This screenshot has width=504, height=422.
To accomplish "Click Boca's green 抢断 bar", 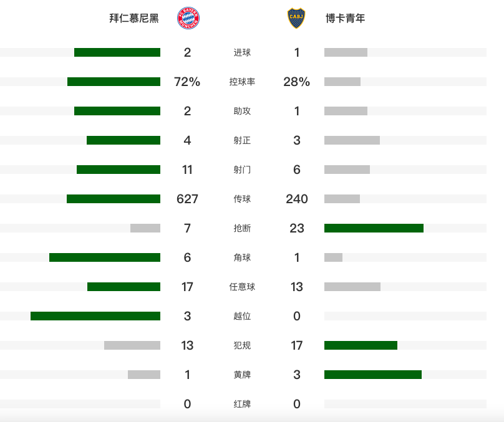I will tap(374, 228).
